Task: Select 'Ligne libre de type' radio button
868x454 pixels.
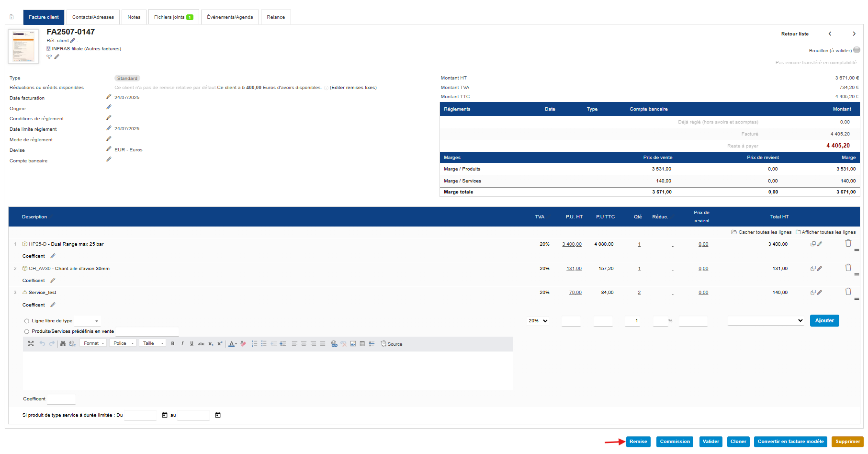Action: click(27, 321)
